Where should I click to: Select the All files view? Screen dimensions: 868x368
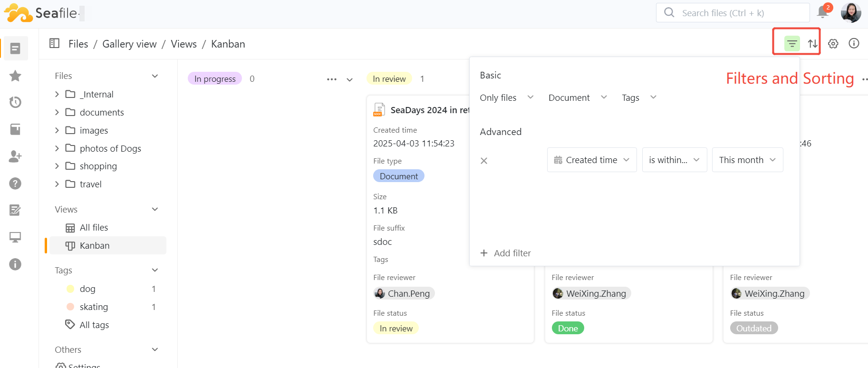[x=94, y=228]
